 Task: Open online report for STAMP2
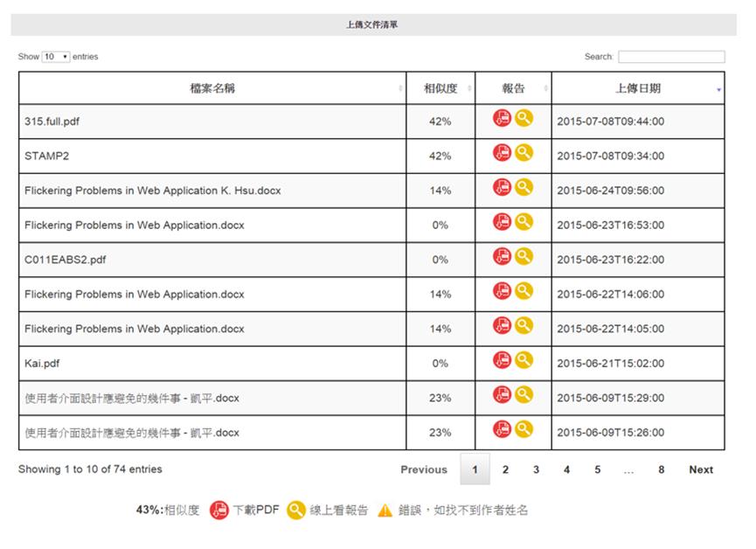[x=524, y=152]
